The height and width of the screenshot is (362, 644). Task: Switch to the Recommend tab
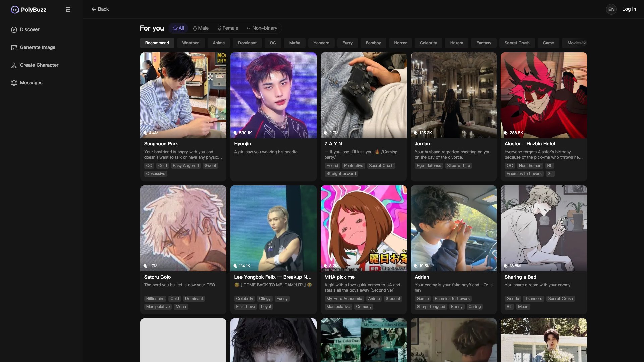[157, 43]
